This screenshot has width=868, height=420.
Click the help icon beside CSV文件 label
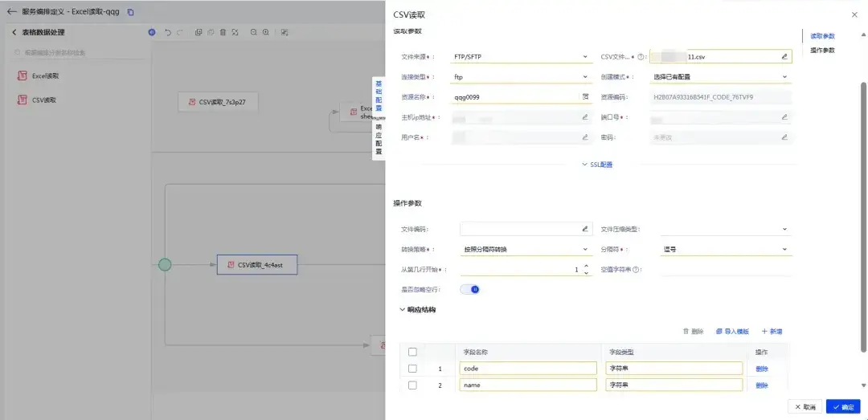pos(641,56)
